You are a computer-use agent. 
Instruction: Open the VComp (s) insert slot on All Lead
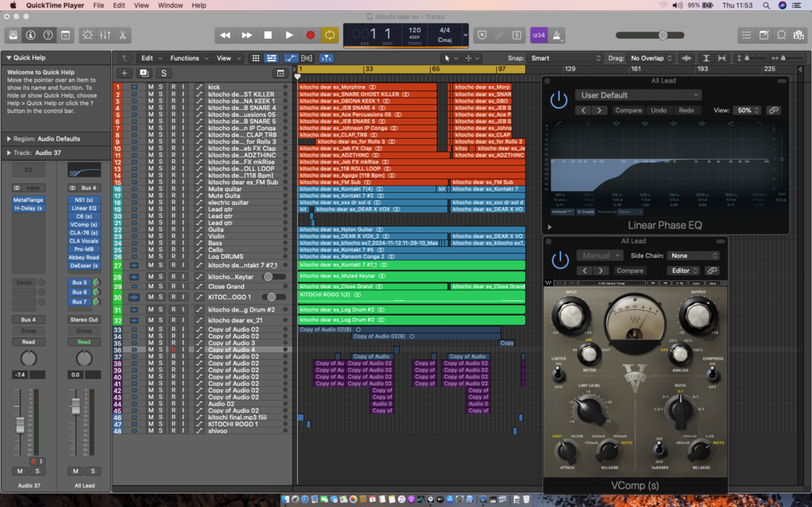[x=84, y=224]
